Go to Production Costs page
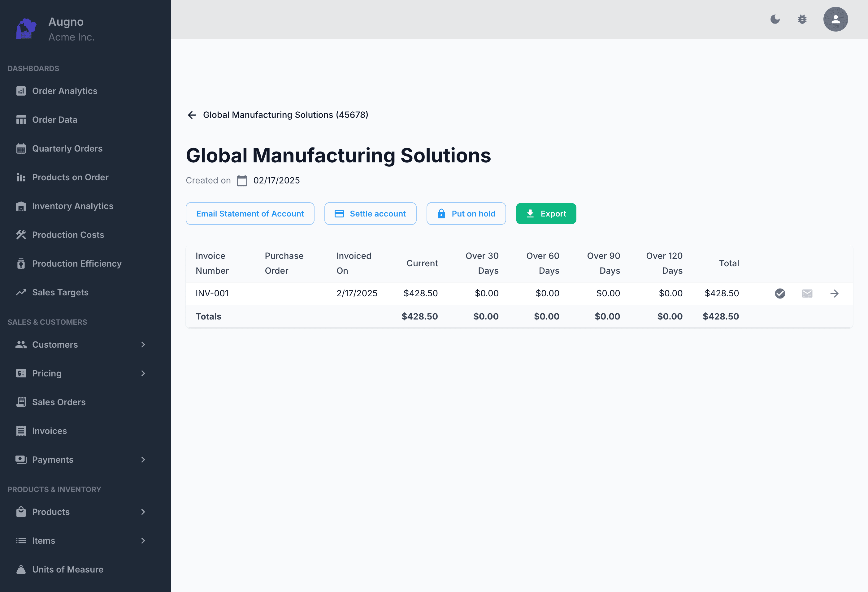The image size is (868, 592). [x=68, y=235]
